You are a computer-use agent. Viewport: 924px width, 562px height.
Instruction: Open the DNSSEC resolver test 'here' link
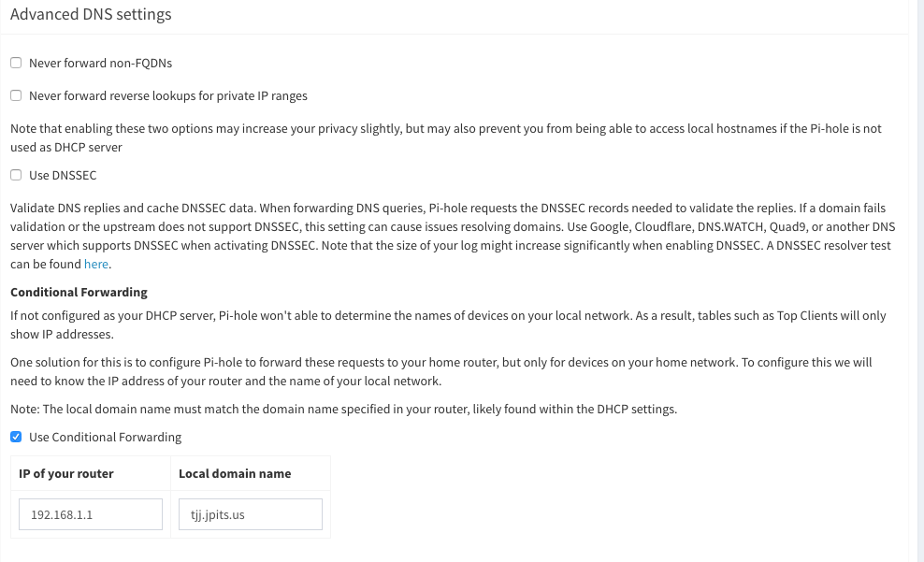point(96,265)
